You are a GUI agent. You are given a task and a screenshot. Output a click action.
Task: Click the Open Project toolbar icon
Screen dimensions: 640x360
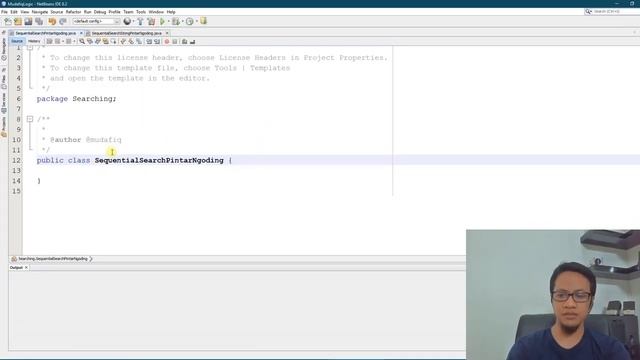click(28, 21)
